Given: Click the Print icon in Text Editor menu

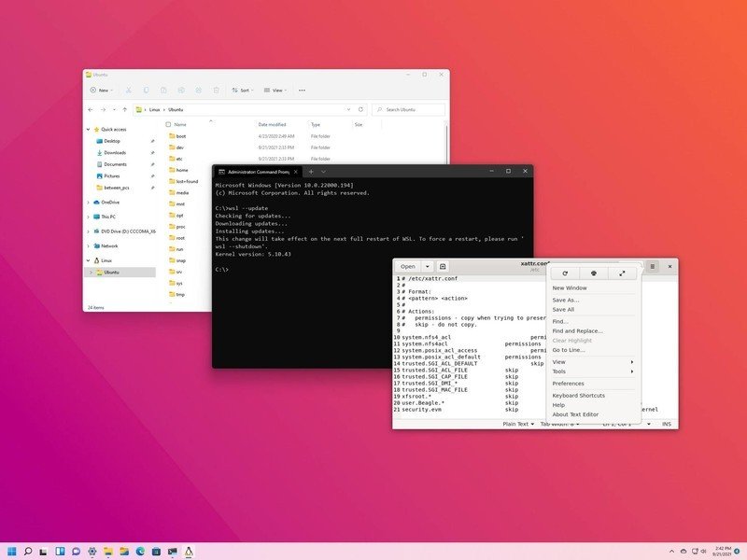Looking at the screenshot, I should [x=594, y=273].
